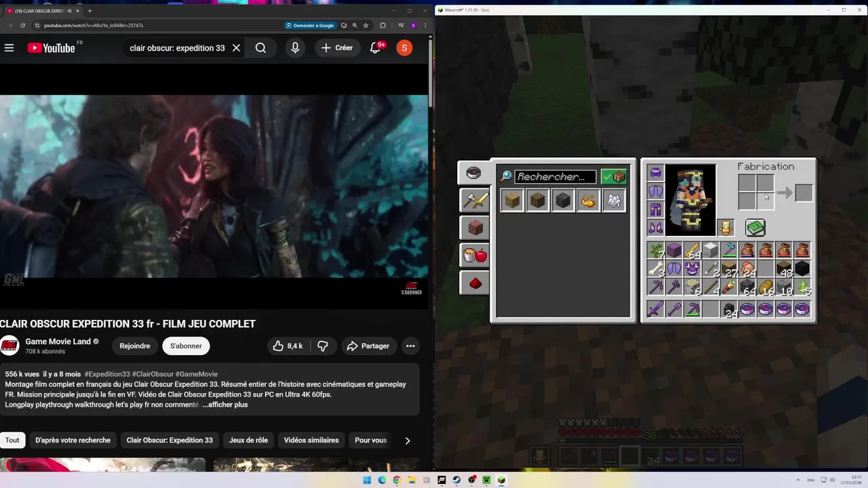
Task: Open the video's three-dot more actions
Action: click(x=410, y=346)
